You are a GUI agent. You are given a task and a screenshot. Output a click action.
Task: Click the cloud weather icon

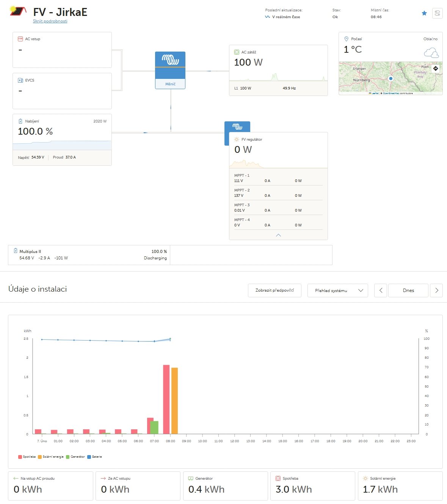point(431,53)
